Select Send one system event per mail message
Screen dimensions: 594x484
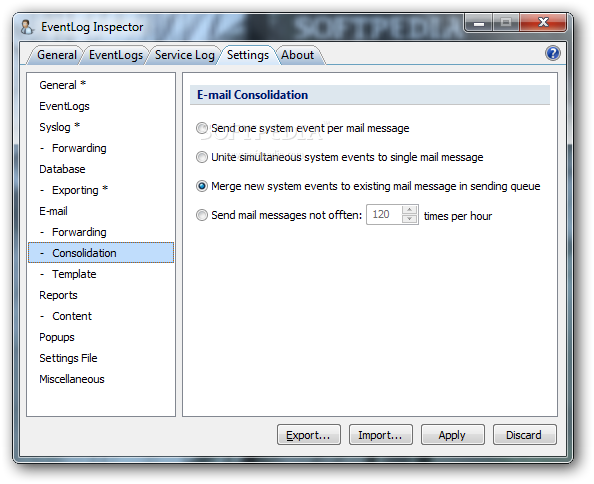point(202,128)
